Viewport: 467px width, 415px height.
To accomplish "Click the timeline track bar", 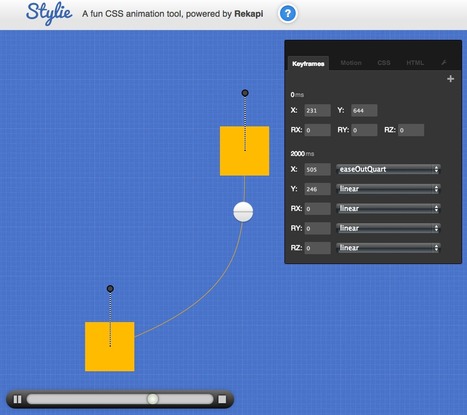I will (120, 399).
